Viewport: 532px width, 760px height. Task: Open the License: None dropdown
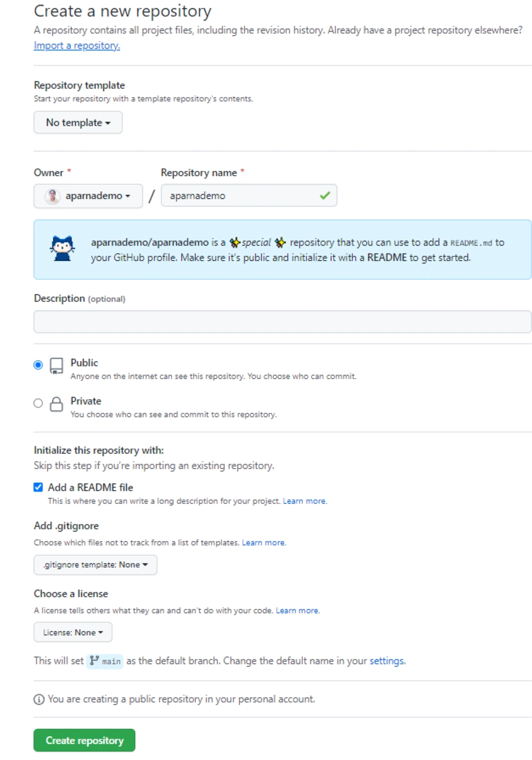pyautogui.click(x=73, y=633)
